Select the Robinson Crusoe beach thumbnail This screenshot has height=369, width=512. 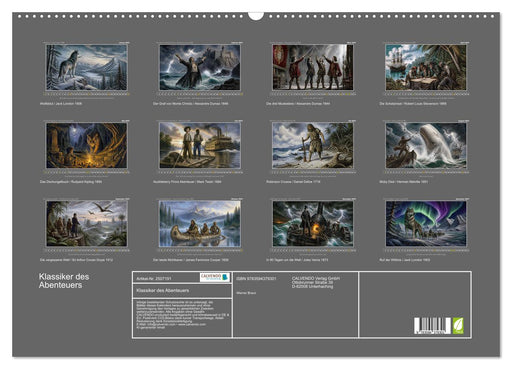click(x=313, y=146)
